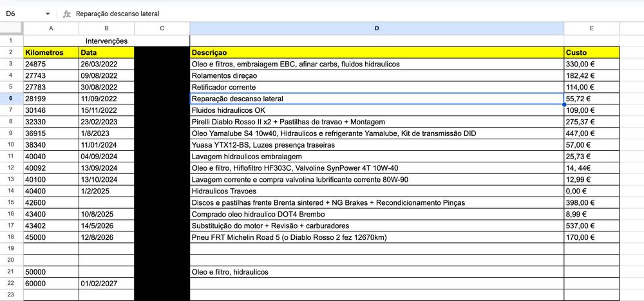Click the 'Oleo e filtros, embraiagem EBC' cell

coord(377,64)
